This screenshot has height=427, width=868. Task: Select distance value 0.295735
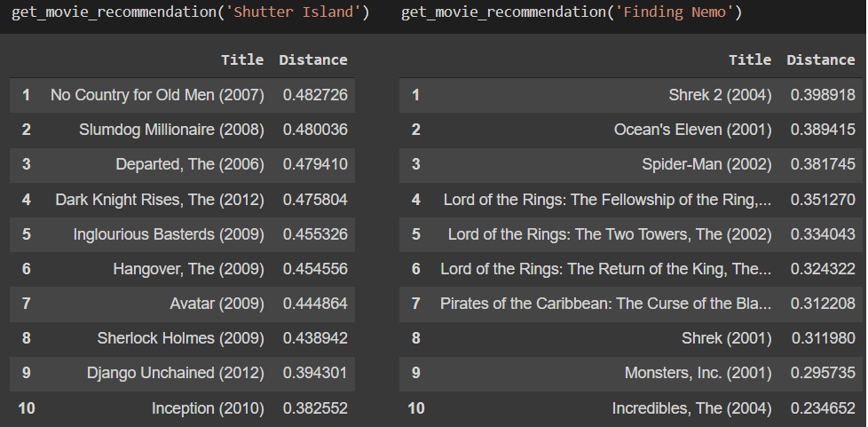click(x=823, y=373)
